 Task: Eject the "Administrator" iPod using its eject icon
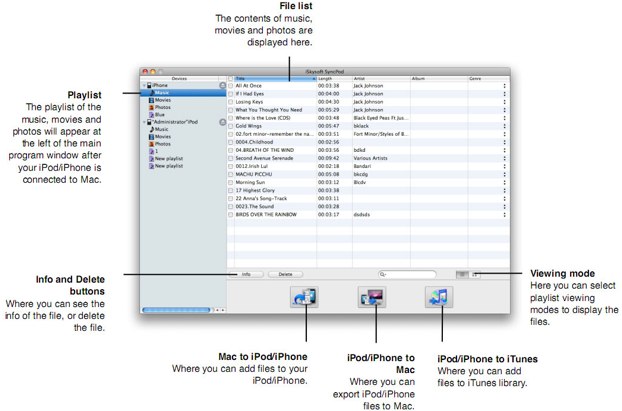click(x=223, y=122)
